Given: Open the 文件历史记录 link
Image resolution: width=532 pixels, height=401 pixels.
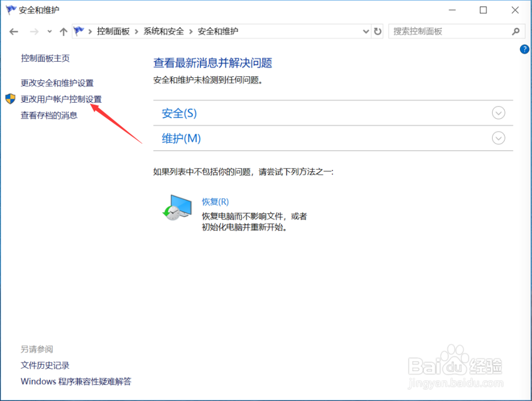Looking at the screenshot, I should point(44,365).
